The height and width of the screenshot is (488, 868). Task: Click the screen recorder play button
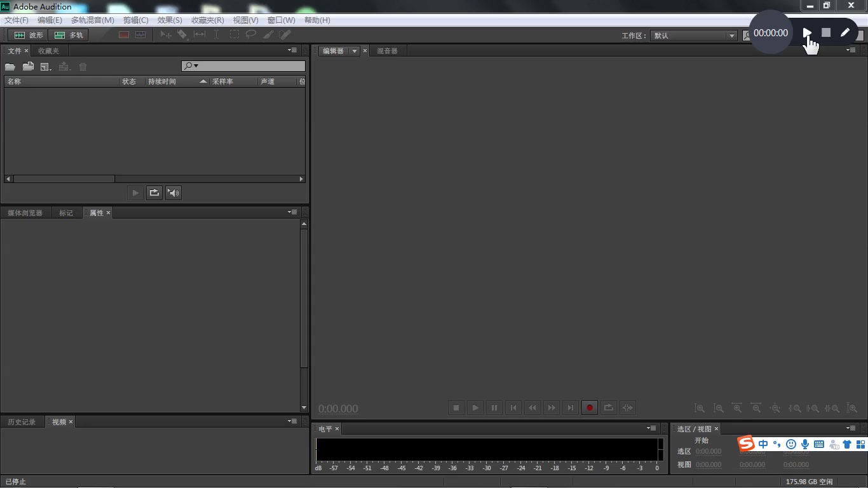[x=807, y=32]
